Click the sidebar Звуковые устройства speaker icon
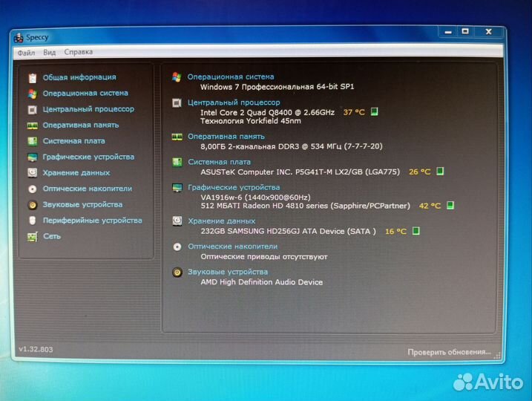 click(32, 205)
